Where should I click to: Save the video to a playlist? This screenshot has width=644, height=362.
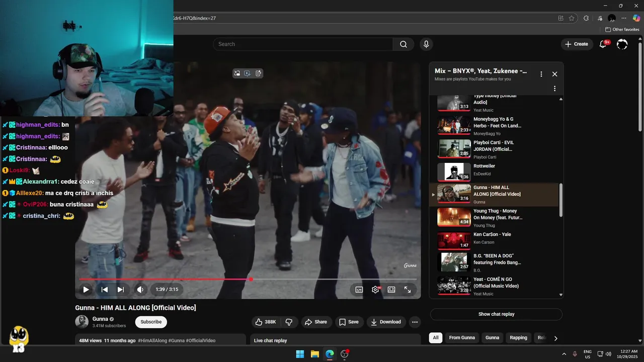click(349, 322)
